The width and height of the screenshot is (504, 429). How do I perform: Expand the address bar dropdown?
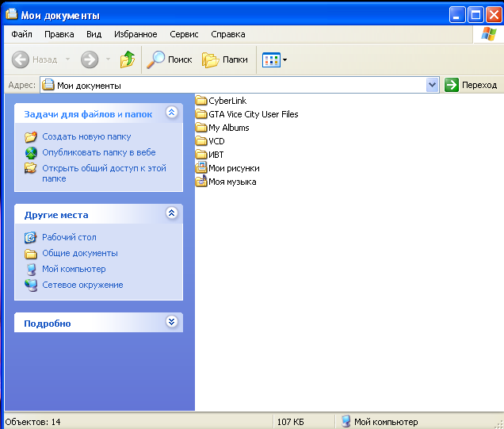[x=433, y=85]
